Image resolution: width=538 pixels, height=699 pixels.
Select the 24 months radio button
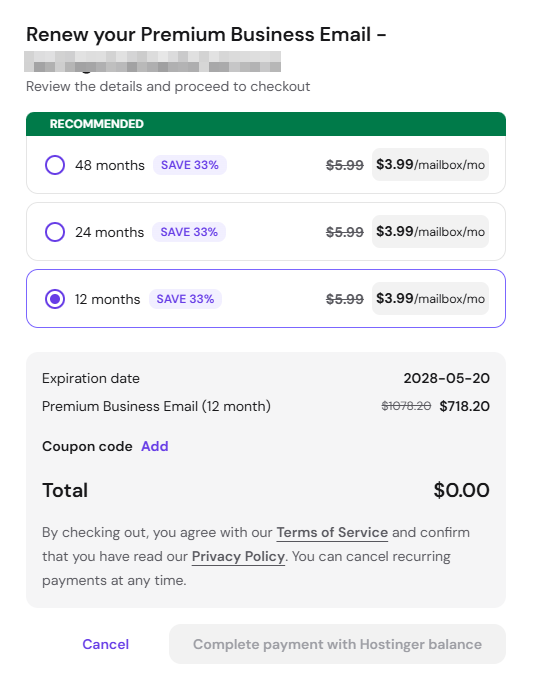click(55, 232)
